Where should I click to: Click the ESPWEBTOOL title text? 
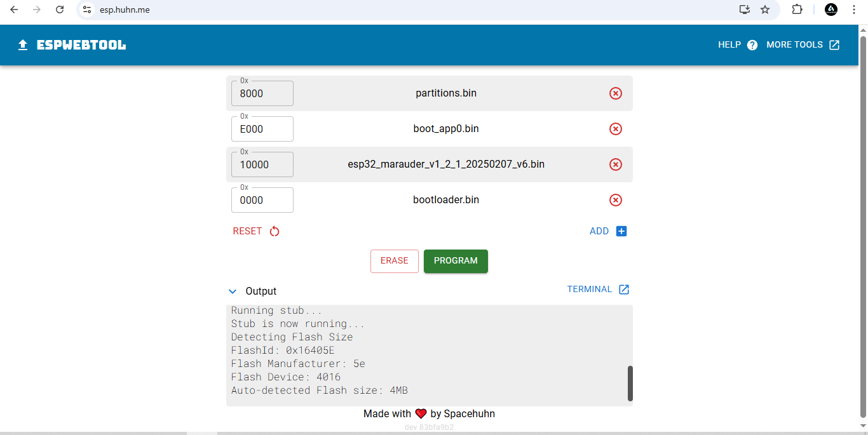point(81,45)
